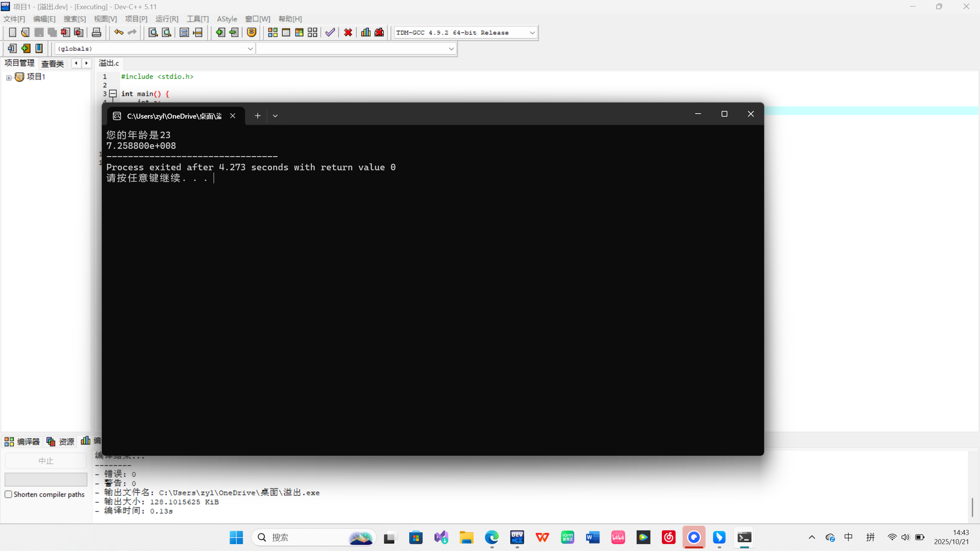This screenshot has height=551, width=980.
Task: Click the Profile Analysis bar chart icon
Action: (x=366, y=33)
